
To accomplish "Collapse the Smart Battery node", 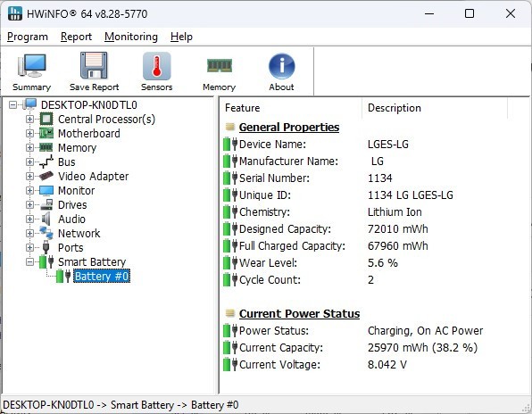I will [x=29, y=261].
